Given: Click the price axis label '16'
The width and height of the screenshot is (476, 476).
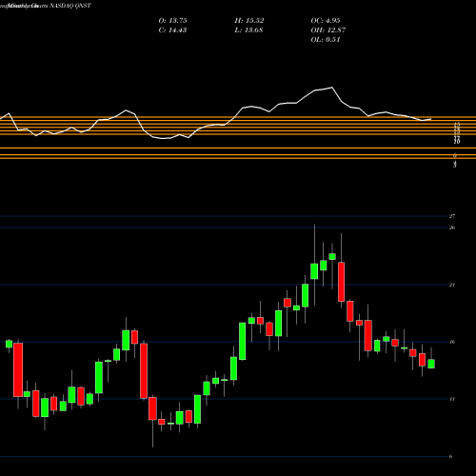Looking at the screenshot, I should (452, 342).
